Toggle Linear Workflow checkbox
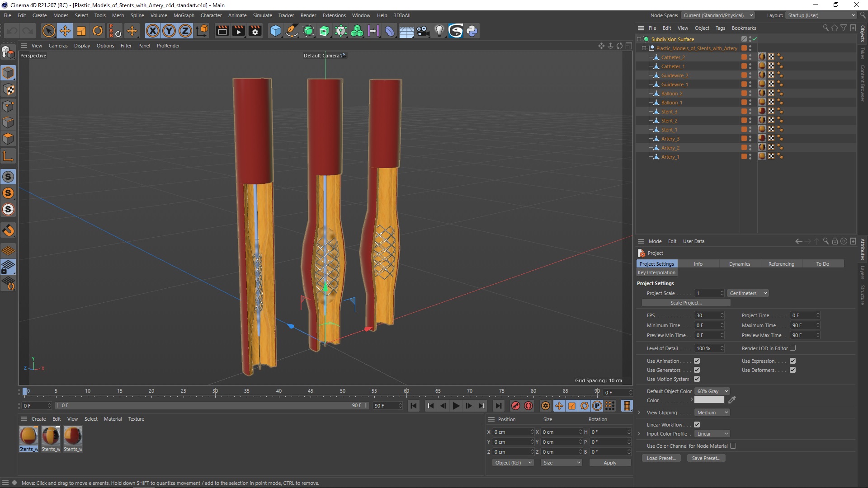Screen dimensions: 868x488 point(697,425)
